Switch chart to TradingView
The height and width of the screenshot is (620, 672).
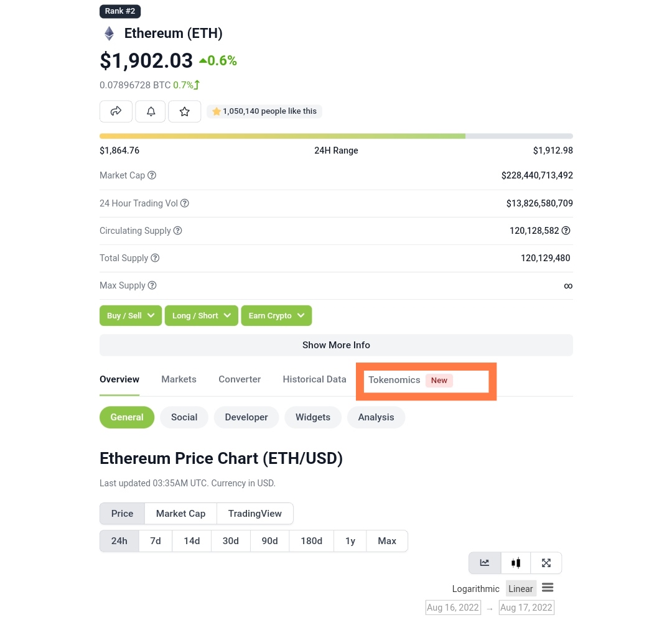pos(255,514)
